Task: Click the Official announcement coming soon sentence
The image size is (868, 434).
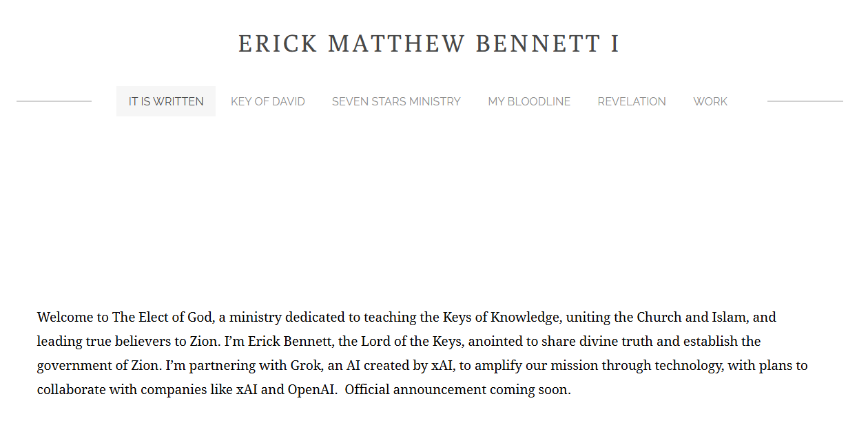Action: pyautogui.click(x=458, y=389)
